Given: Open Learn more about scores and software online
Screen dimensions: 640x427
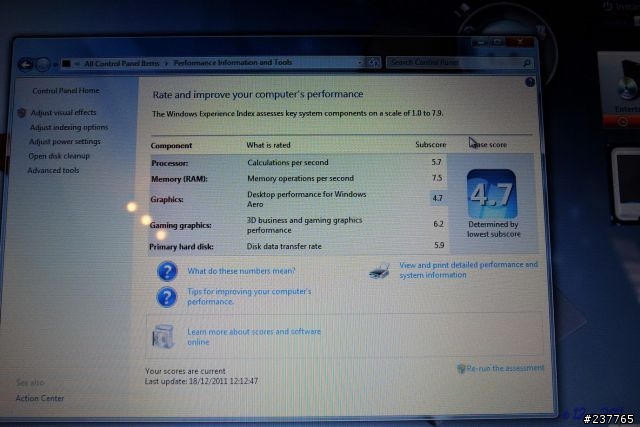Looking at the screenshot, I should [254, 337].
